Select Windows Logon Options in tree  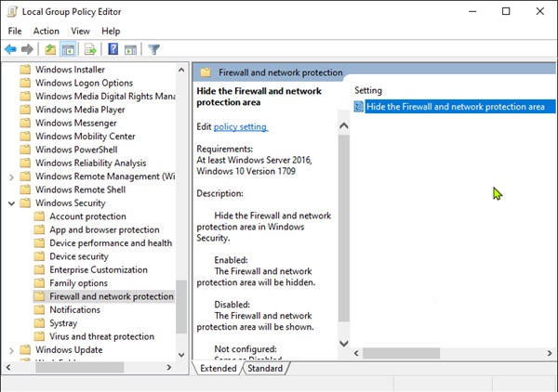[x=84, y=83]
